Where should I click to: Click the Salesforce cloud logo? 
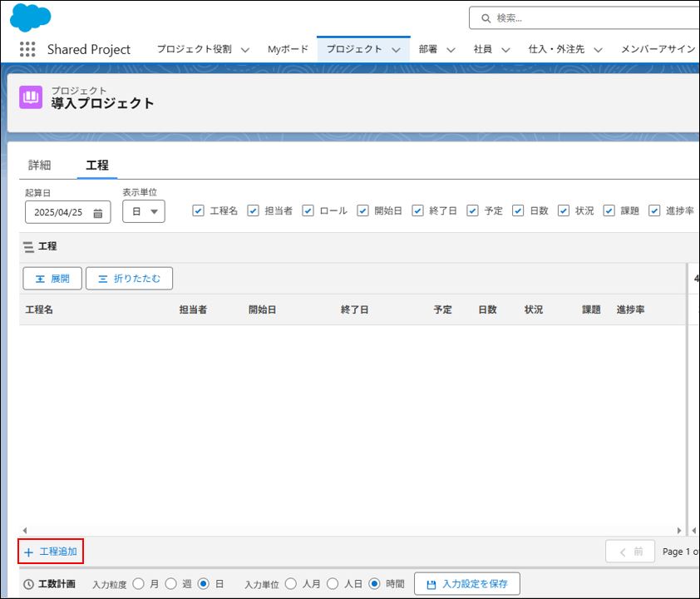coord(31,17)
